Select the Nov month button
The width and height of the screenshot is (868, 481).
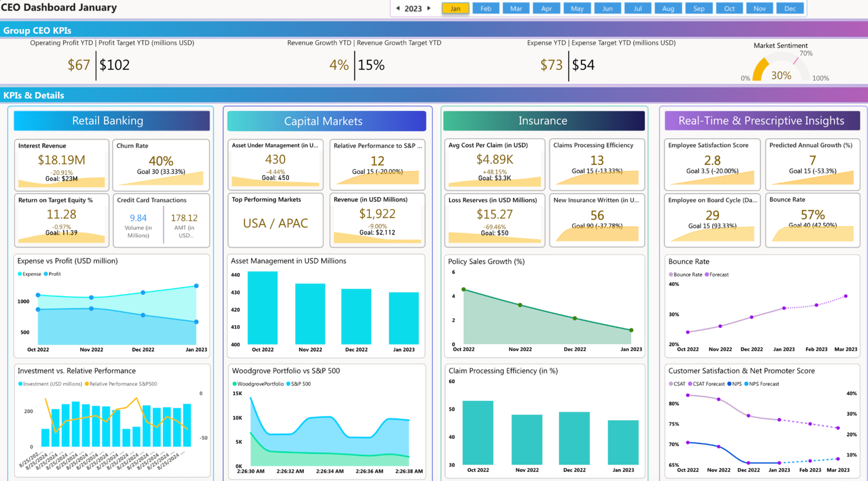click(x=759, y=8)
